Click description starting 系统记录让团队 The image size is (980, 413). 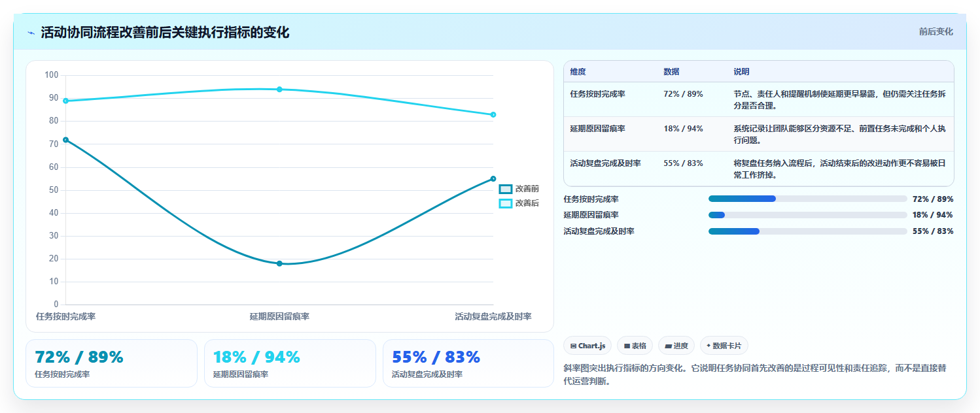click(839, 135)
